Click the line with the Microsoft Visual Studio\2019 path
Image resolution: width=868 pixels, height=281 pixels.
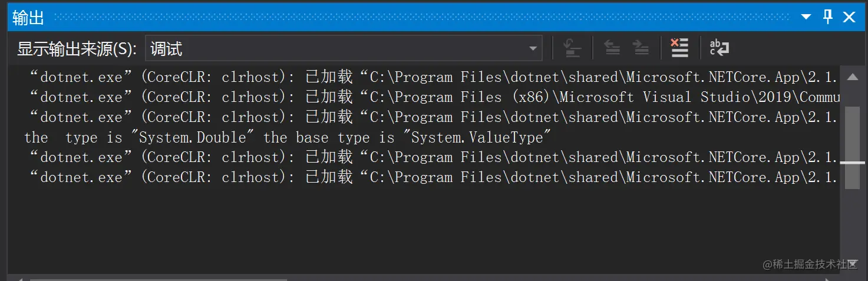point(433,97)
